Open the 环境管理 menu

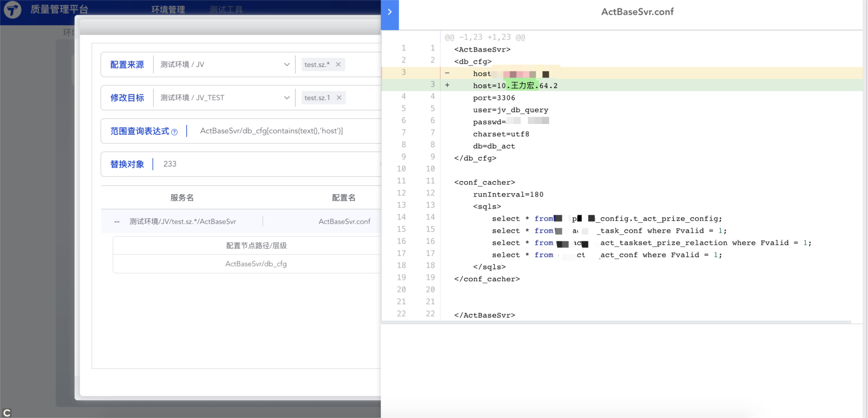168,10
